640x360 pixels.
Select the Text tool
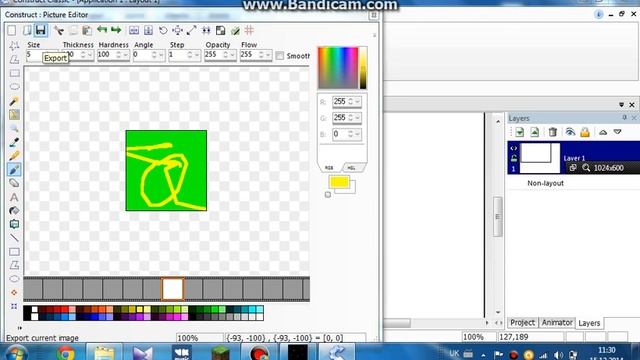point(14,197)
